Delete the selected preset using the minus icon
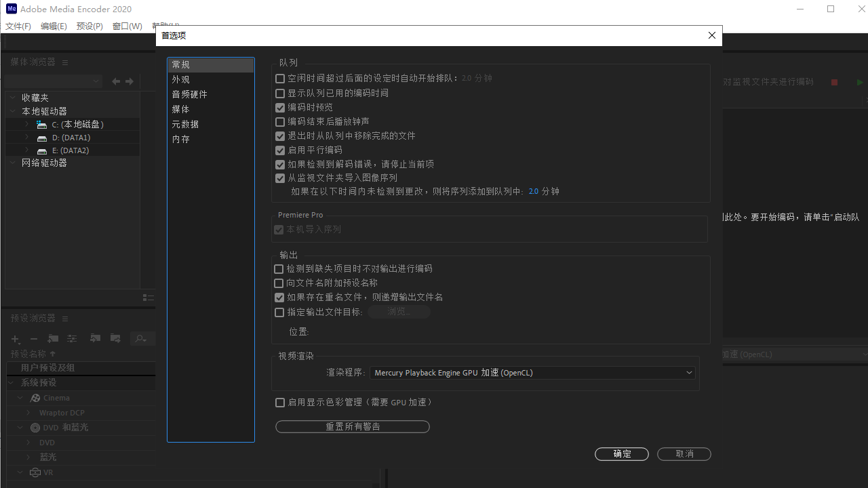 (34, 338)
